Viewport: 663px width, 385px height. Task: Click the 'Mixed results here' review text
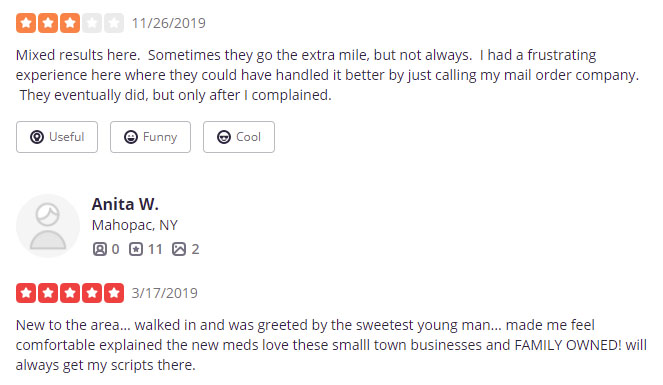(x=328, y=75)
